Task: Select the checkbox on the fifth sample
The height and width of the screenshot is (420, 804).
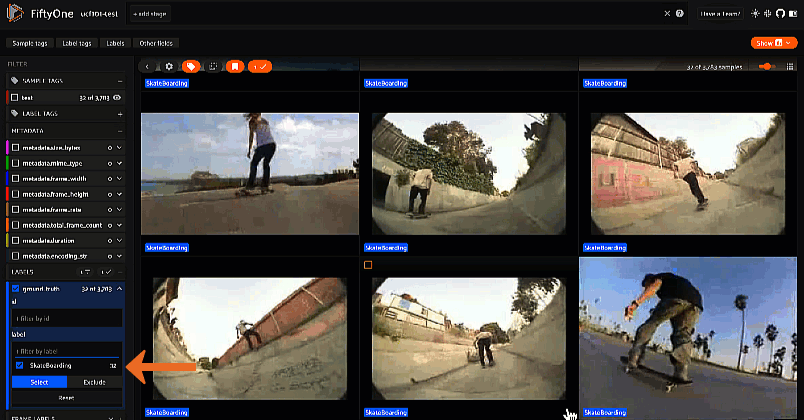Action: pos(368,265)
